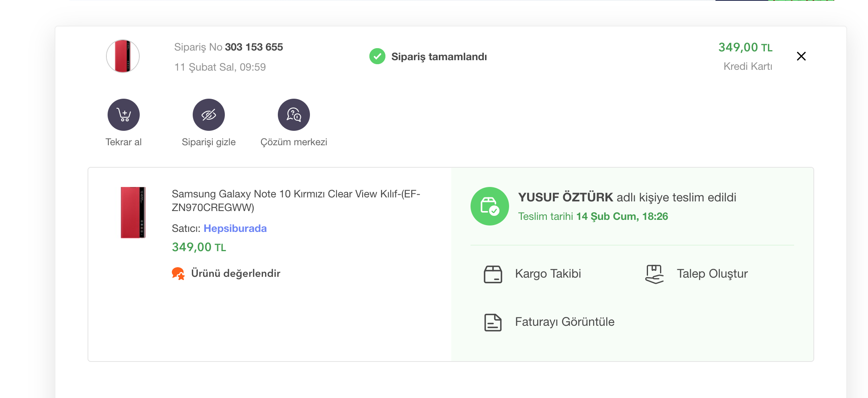This screenshot has width=868, height=398.
Task: Open the Hepsiburada seller link
Action: pos(235,228)
